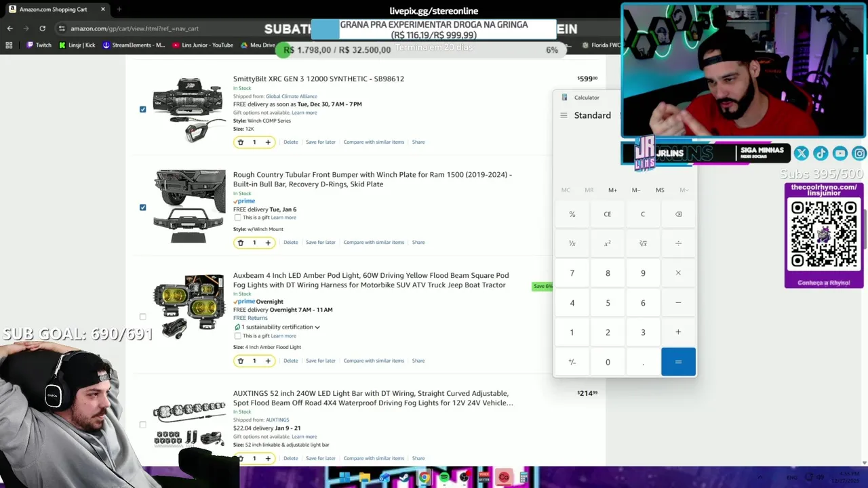Click the divide key in Calculator
The height and width of the screenshot is (488, 868).
pyautogui.click(x=678, y=243)
